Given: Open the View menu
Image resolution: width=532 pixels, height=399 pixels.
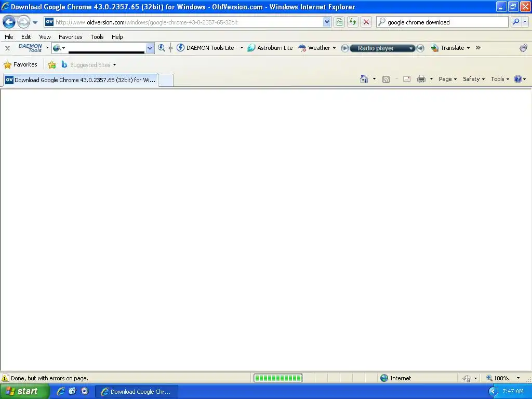Looking at the screenshot, I should [45, 37].
